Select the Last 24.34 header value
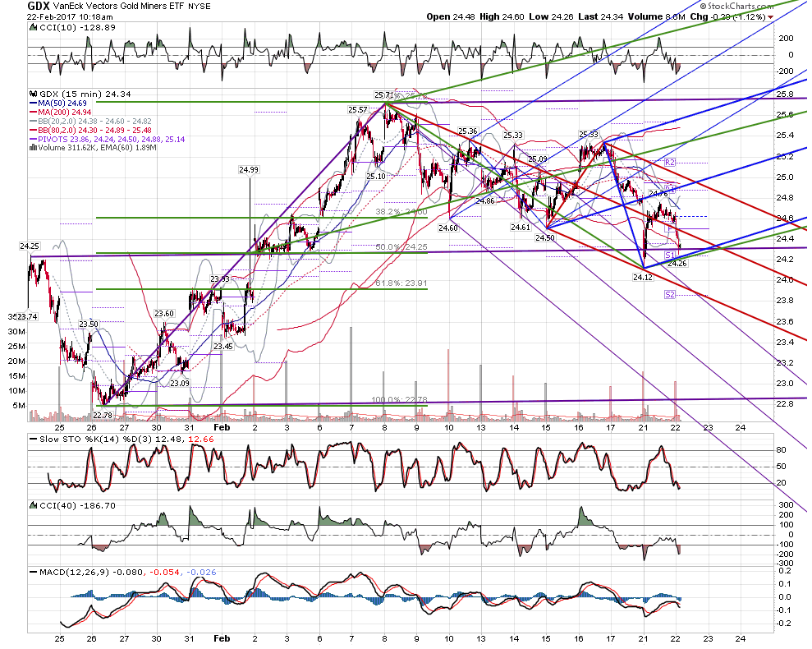 [x=601, y=16]
